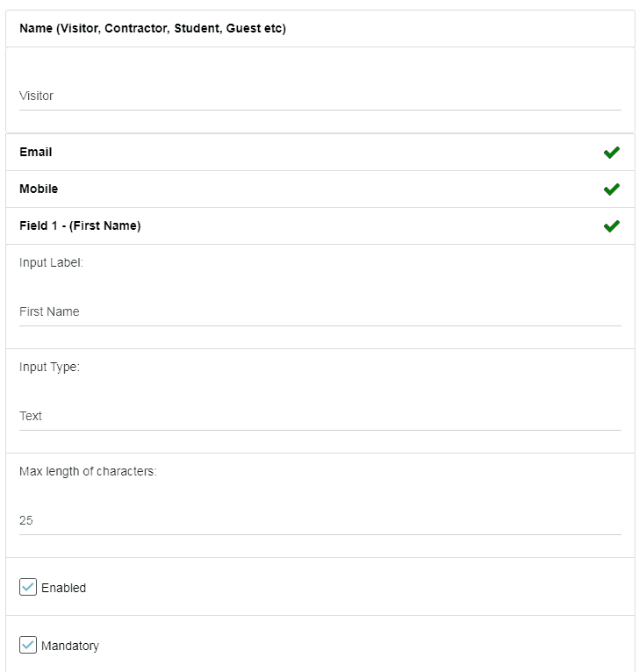Click the green checkmark beside Email
639x672 pixels.
pyautogui.click(x=611, y=152)
